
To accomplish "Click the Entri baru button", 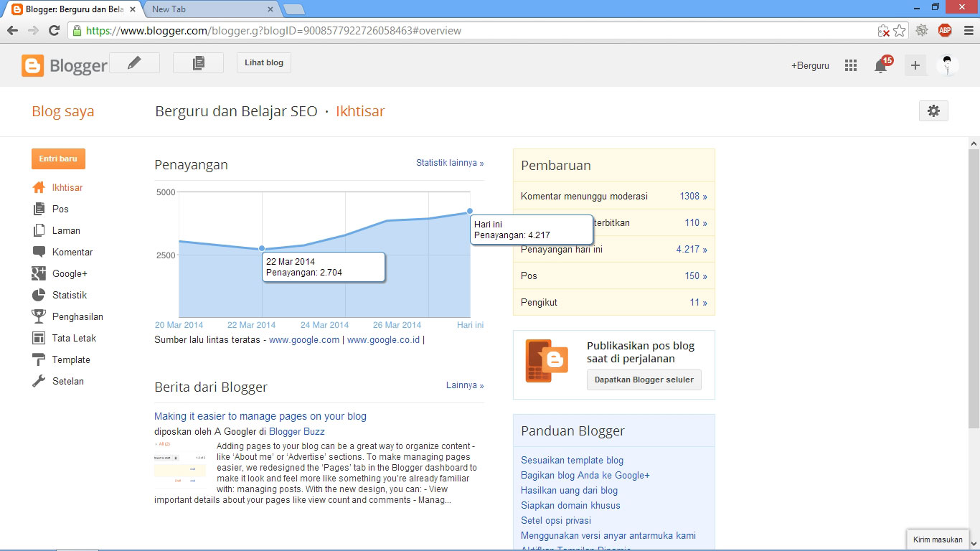I will click(x=58, y=159).
